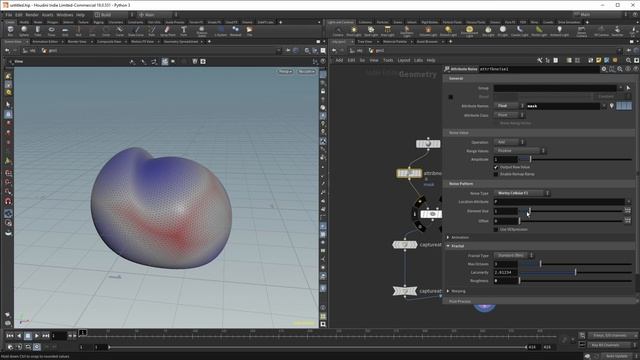Screen dimensions: 640x360
Task: Open the network editor Layout menu
Action: pyautogui.click(x=404, y=60)
